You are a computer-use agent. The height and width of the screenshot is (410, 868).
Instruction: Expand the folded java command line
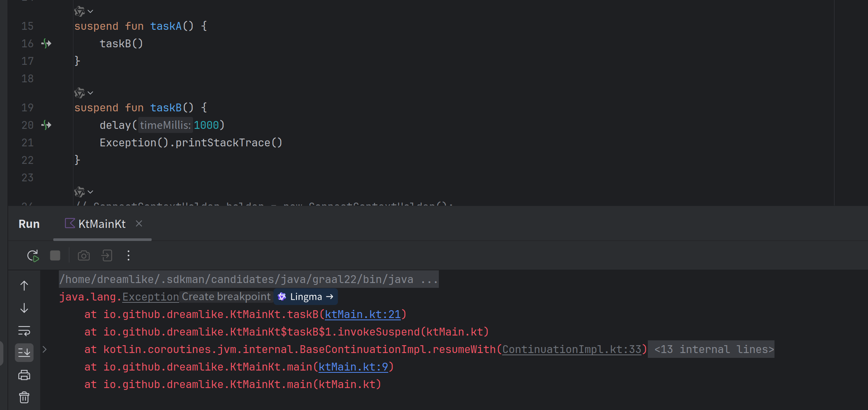[x=248, y=279]
